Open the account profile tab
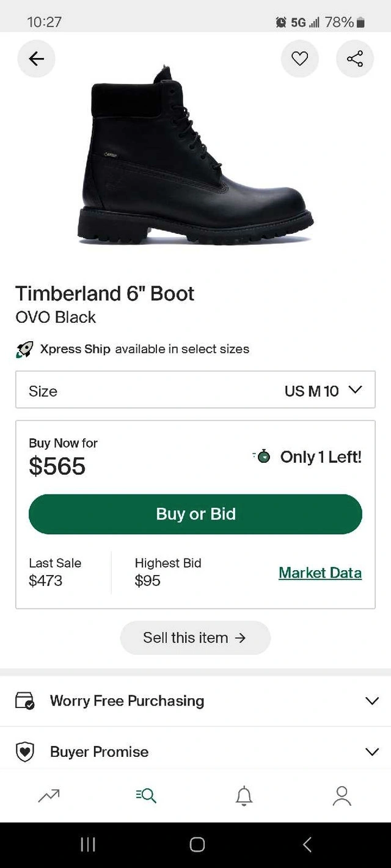 [x=342, y=795]
